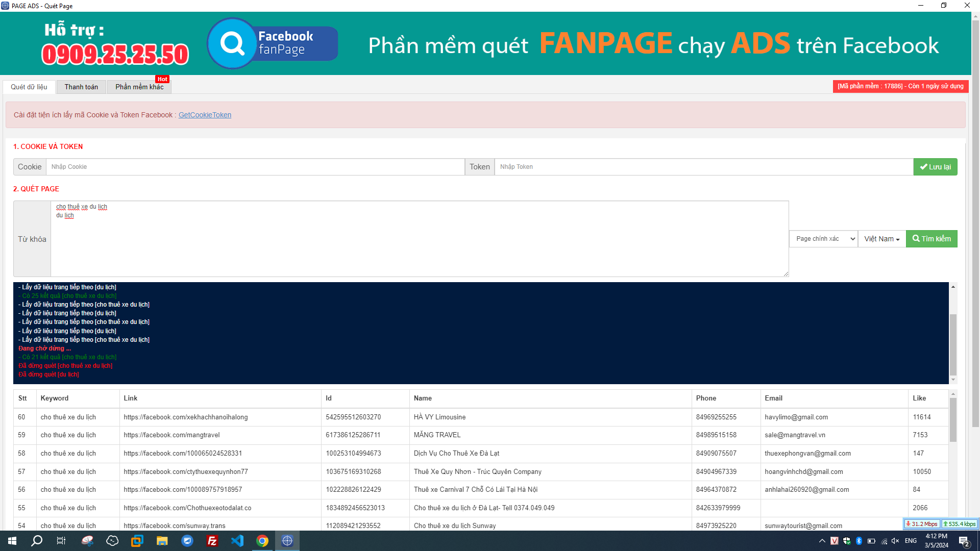Select link facebook.com/mangtravel
The height and width of the screenshot is (551, 980).
click(x=171, y=435)
